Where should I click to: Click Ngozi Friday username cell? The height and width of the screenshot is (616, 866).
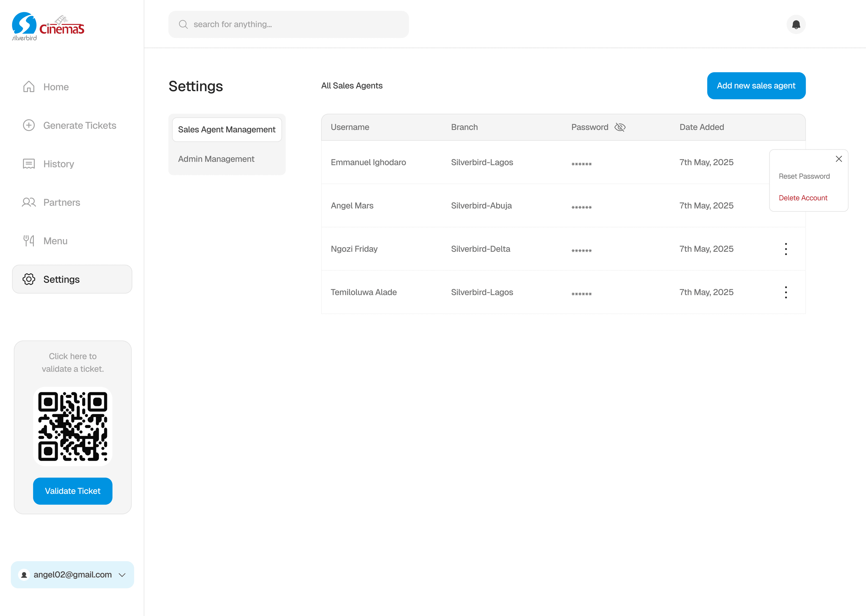pos(354,249)
